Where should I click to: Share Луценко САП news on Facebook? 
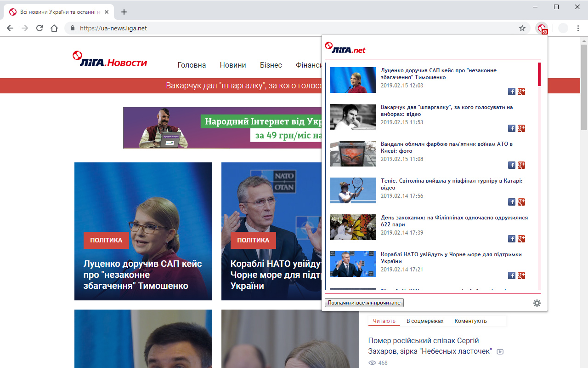click(x=512, y=92)
